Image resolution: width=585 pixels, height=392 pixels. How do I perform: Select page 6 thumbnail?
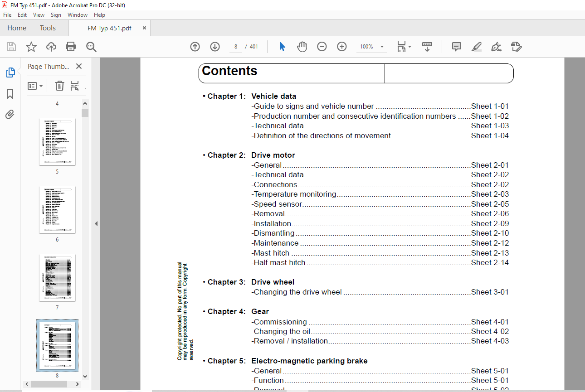(x=57, y=209)
